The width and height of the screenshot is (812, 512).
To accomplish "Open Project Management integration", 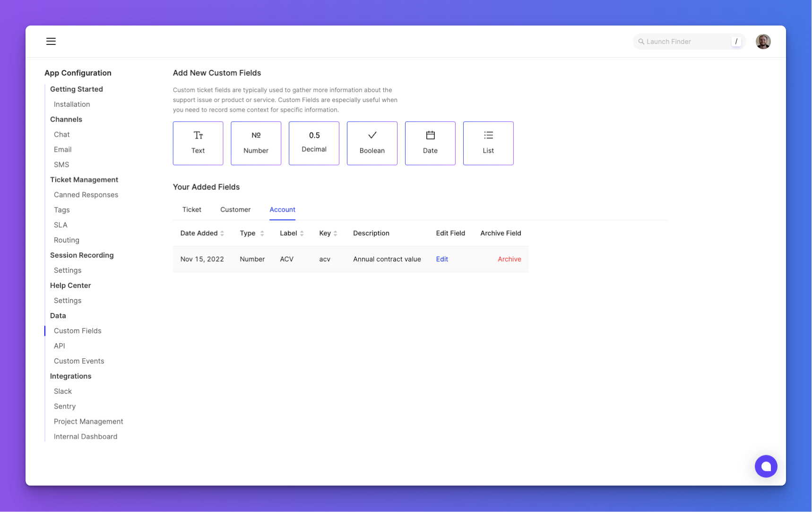I will tap(88, 422).
